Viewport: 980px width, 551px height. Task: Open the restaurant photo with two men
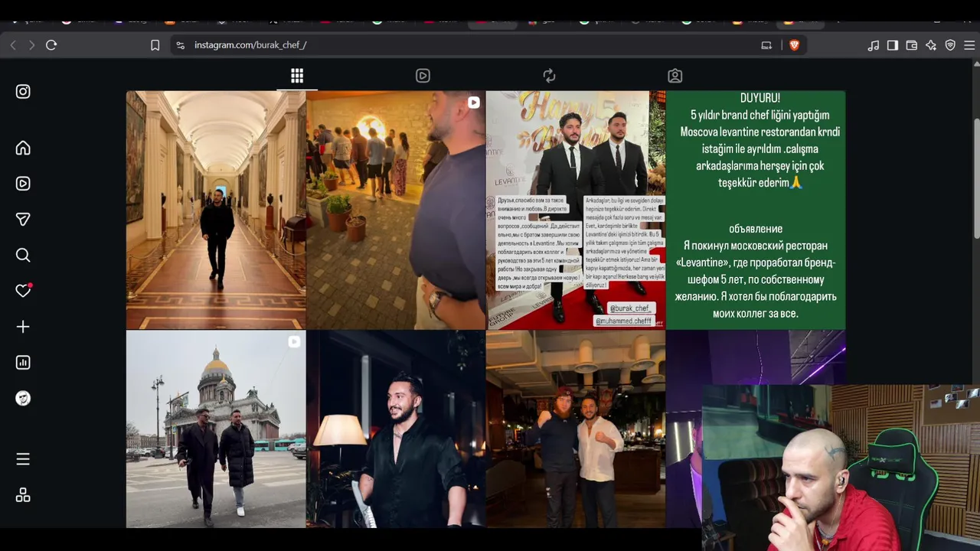coord(576,429)
